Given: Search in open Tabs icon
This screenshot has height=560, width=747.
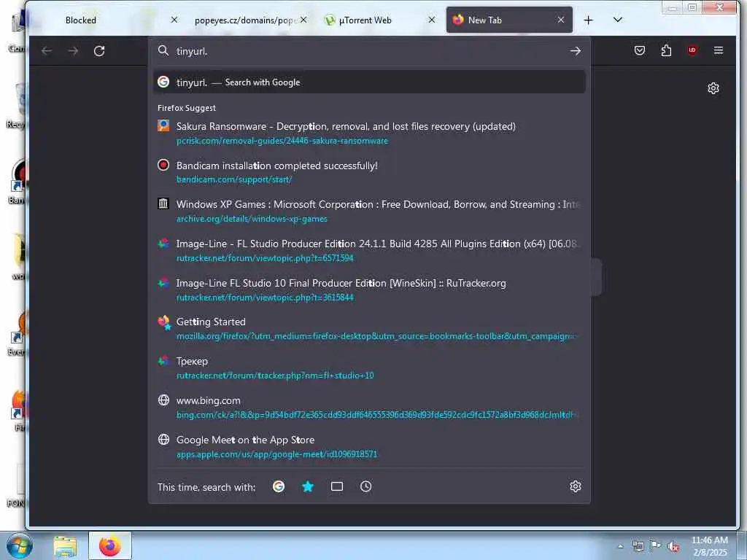Looking at the screenshot, I should click(x=337, y=486).
